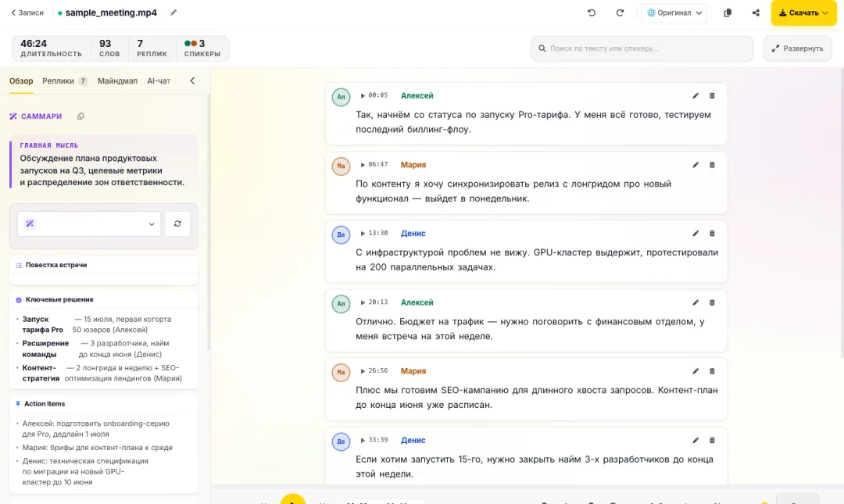Open the AI-чат tab

[159, 80]
